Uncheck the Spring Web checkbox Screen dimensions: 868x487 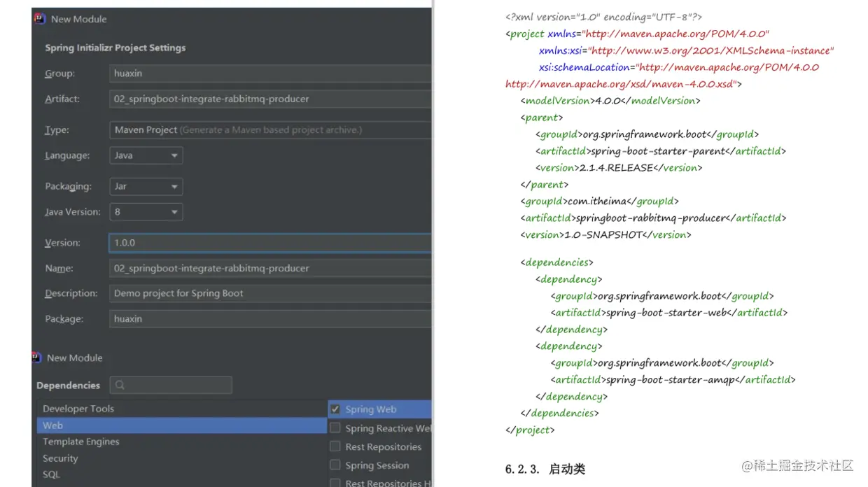click(x=335, y=409)
